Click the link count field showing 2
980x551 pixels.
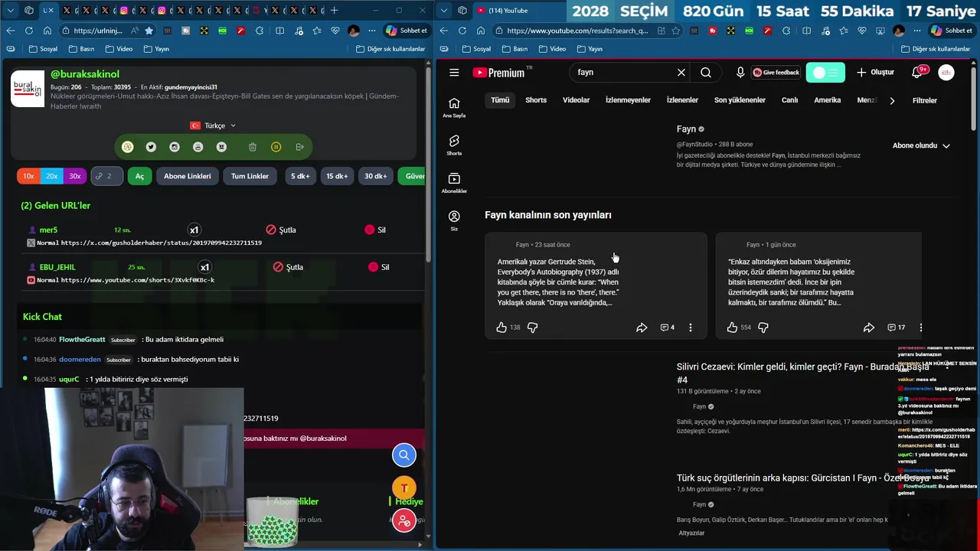pyautogui.click(x=107, y=176)
